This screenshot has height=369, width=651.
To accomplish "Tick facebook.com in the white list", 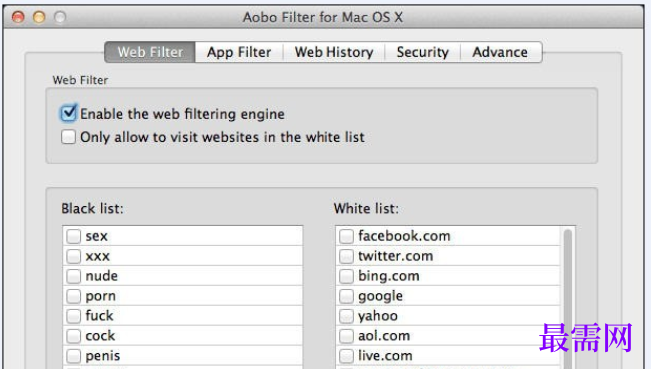I will 346,236.
